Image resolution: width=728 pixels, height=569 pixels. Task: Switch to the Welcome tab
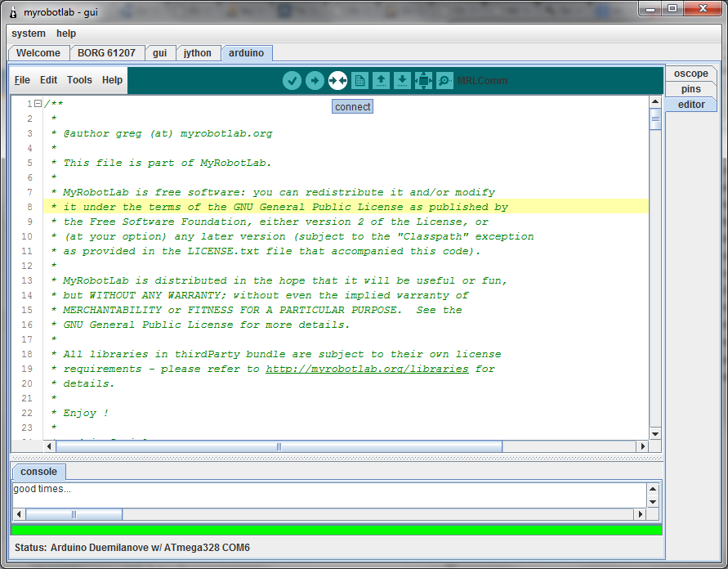38,53
